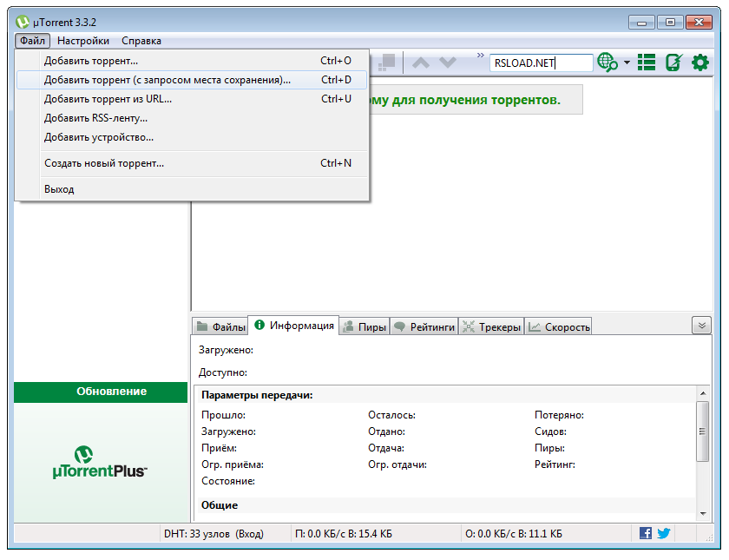Open the Файл menu

[32, 41]
